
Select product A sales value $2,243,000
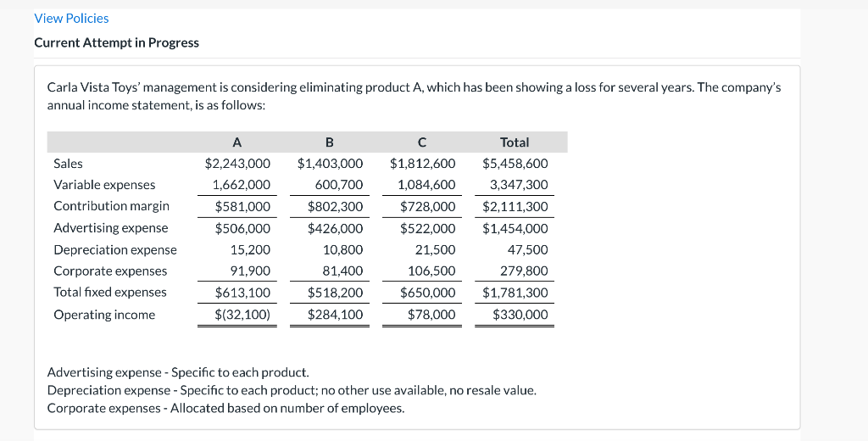coord(237,164)
